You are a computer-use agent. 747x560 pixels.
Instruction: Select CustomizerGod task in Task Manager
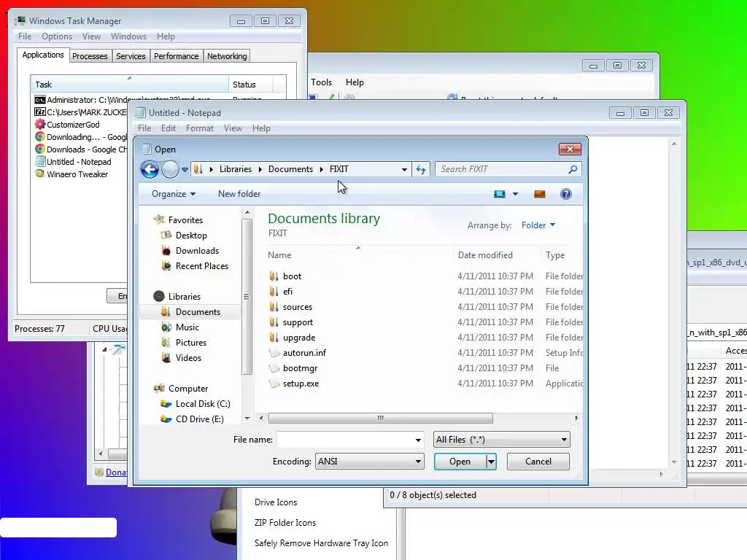tap(73, 125)
